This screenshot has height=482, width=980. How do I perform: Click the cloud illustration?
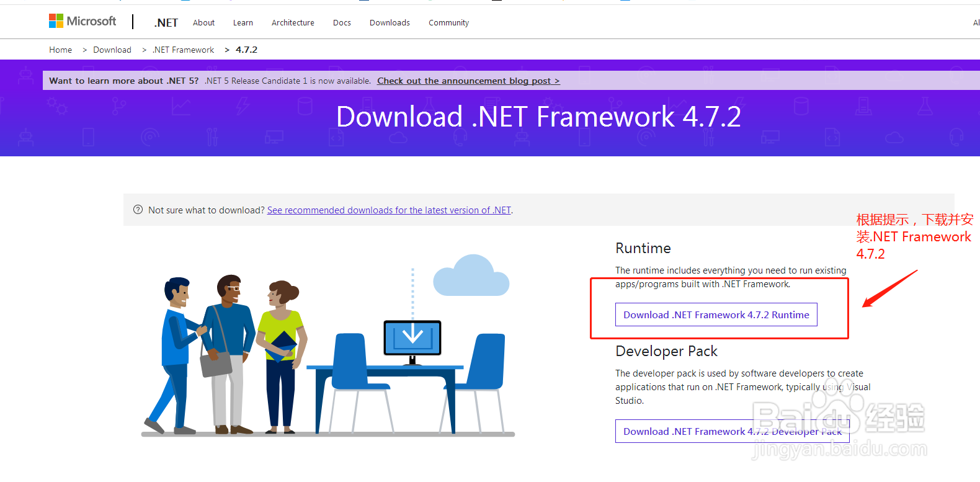coord(471,275)
